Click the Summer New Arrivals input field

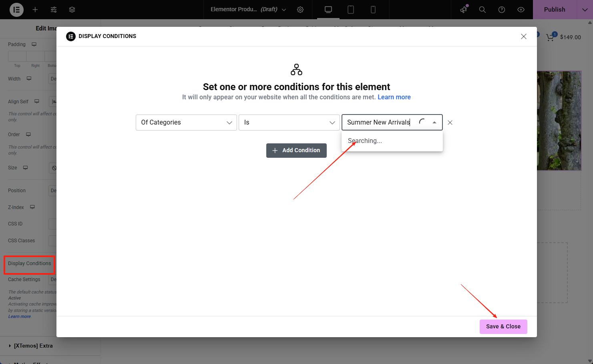pos(380,122)
